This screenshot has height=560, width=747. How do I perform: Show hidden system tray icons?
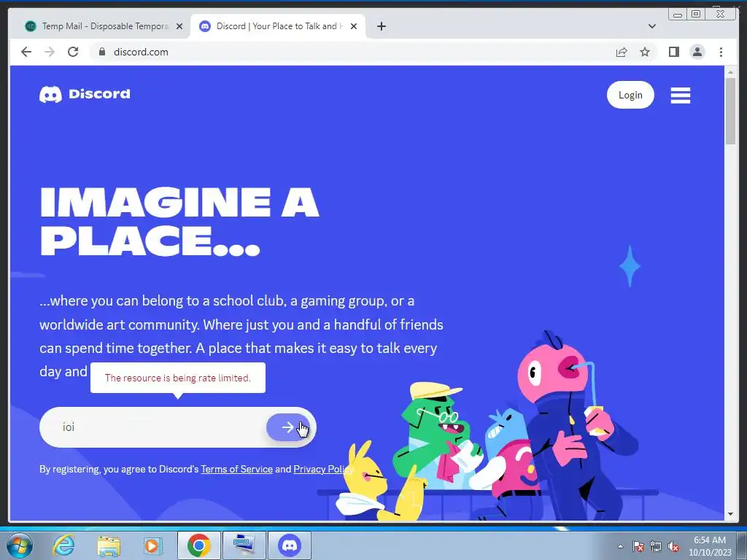(620, 546)
